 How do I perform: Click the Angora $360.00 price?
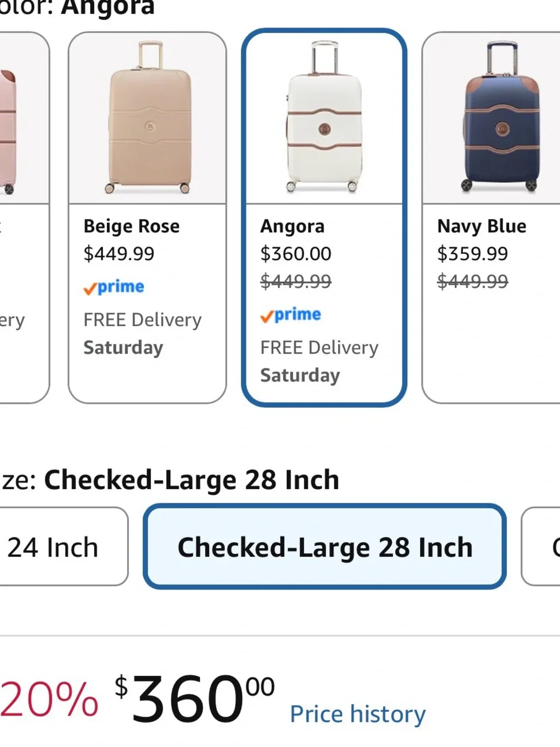pyautogui.click(x=296, y=254)
